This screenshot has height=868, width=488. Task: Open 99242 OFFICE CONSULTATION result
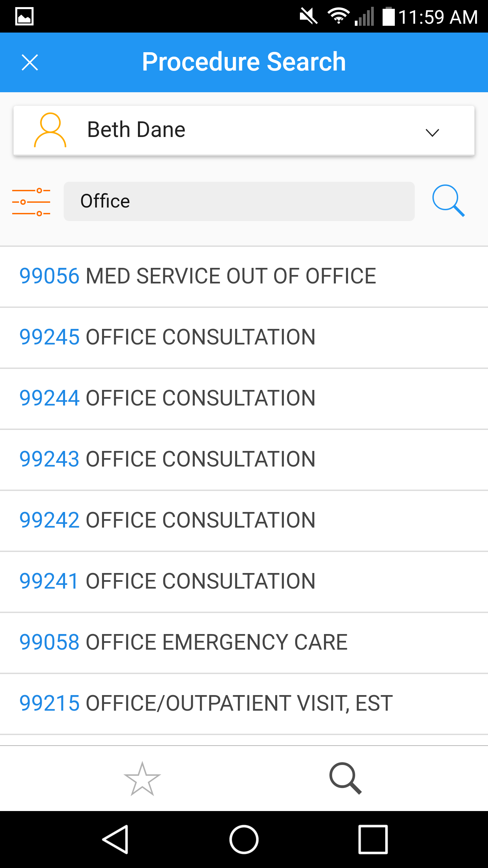click(244, 521)
